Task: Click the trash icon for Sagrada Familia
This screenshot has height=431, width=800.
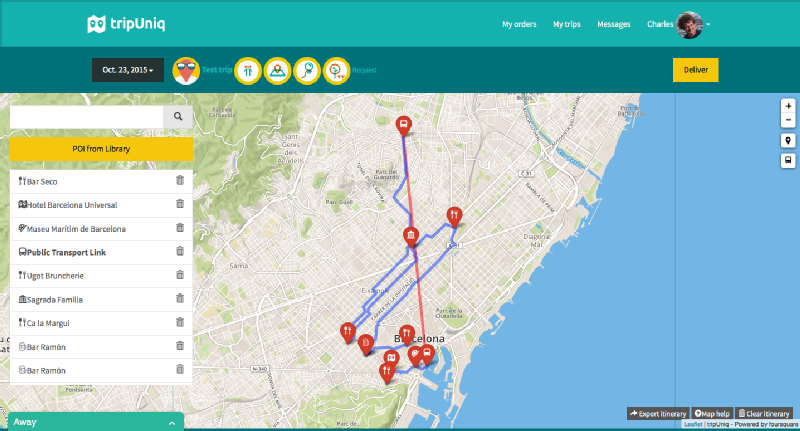Action: [180, 298]
